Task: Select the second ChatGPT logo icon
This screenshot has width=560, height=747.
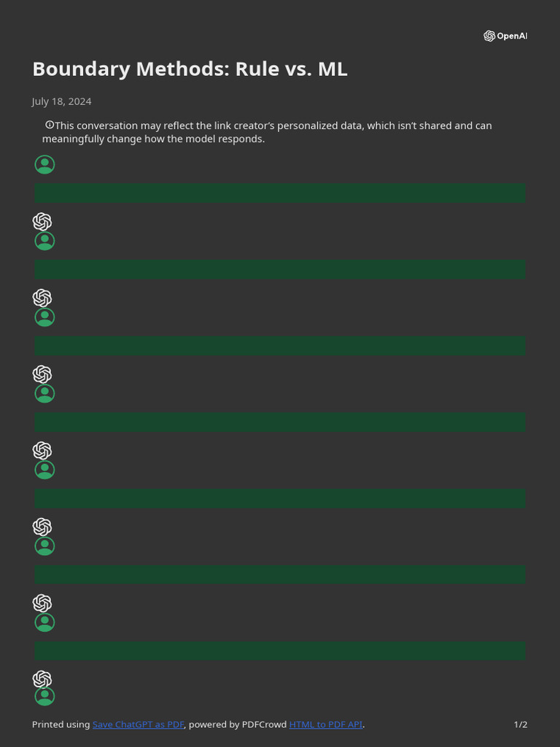Action: (x=42, y=298)
